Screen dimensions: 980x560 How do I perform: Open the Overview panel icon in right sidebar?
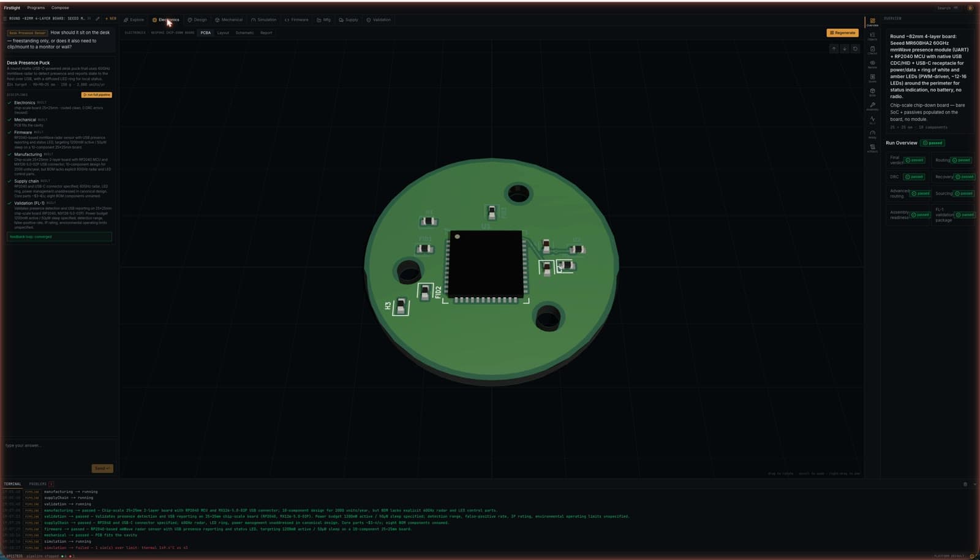872,22
